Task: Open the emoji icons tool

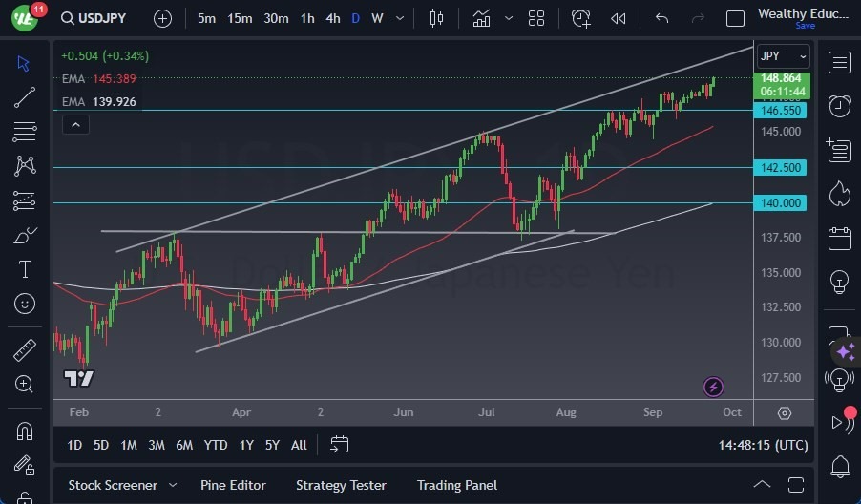Action: tap(25, 304)
